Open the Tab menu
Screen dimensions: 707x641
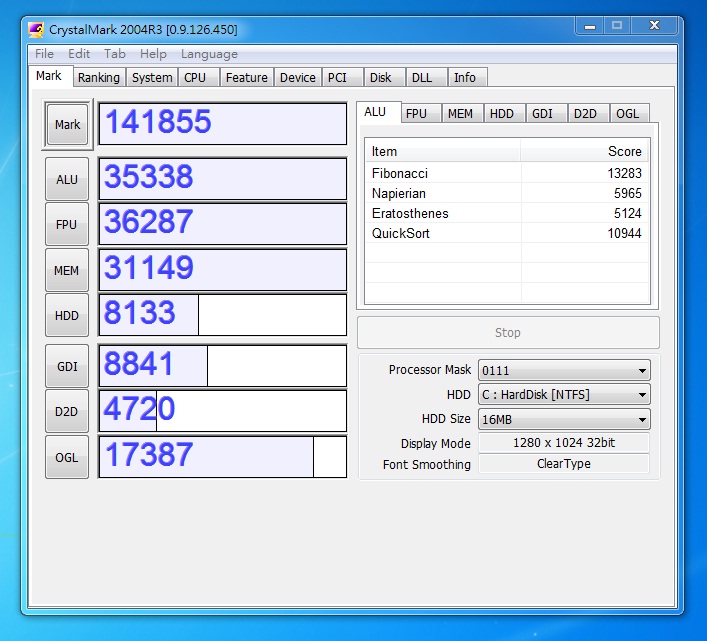tap(115, 54)
